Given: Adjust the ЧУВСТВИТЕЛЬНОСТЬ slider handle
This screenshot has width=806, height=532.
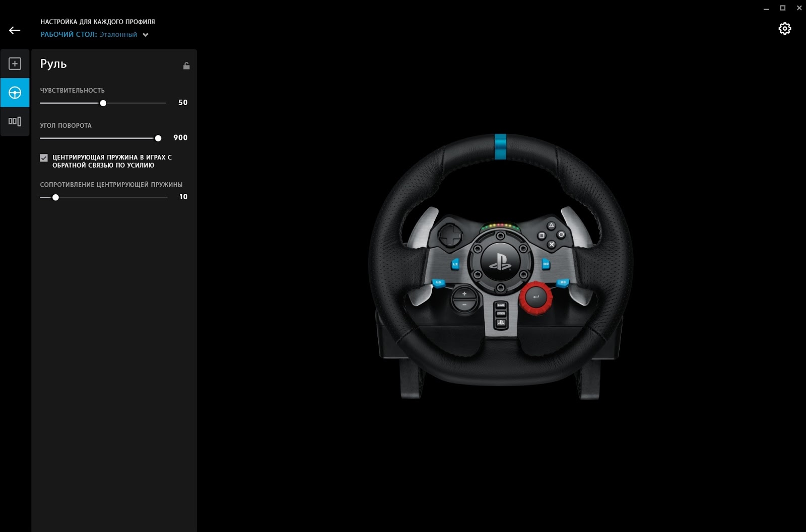Looking at the screenshot, I should pyautogui.click(x=103, y=103).
